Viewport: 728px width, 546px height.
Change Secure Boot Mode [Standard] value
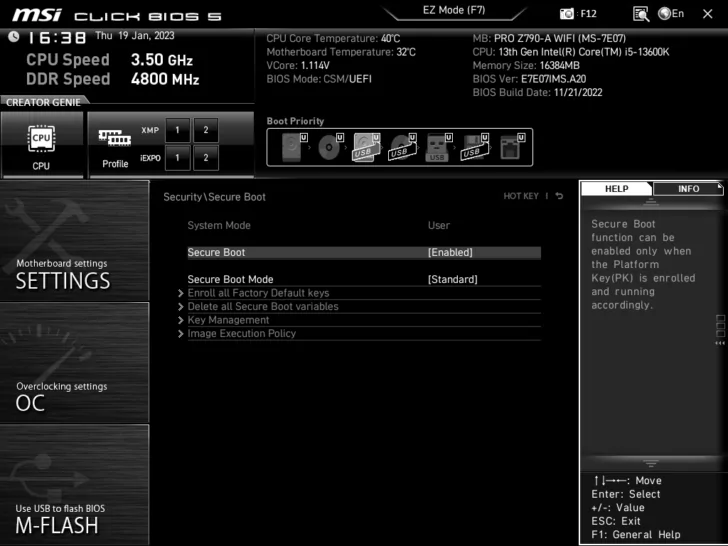point(452,280)
